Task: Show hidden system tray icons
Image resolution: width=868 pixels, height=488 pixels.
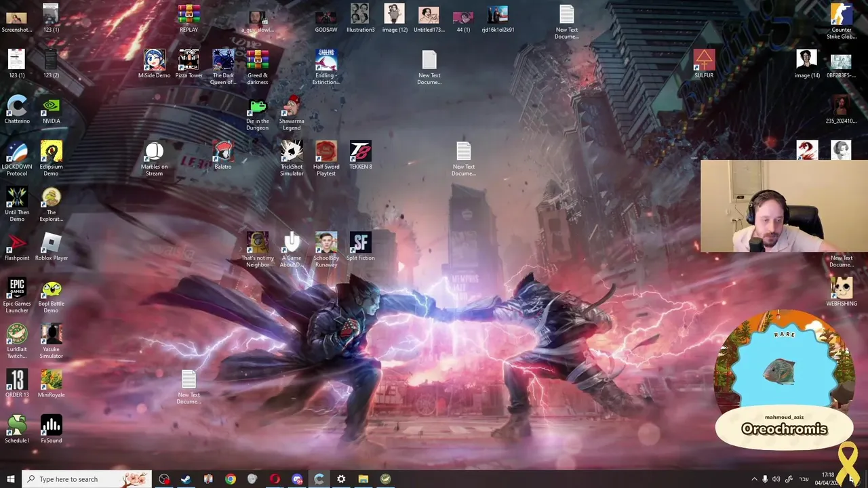Action: point(754,479)
